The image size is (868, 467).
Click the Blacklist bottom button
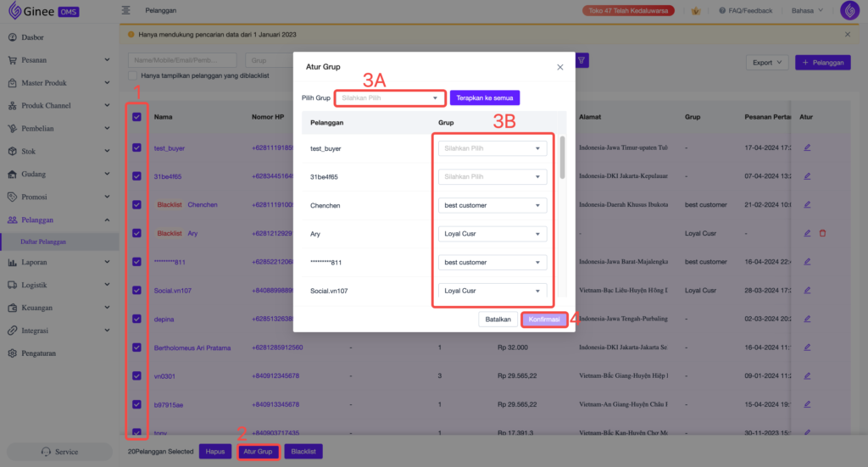coord(303,452)
